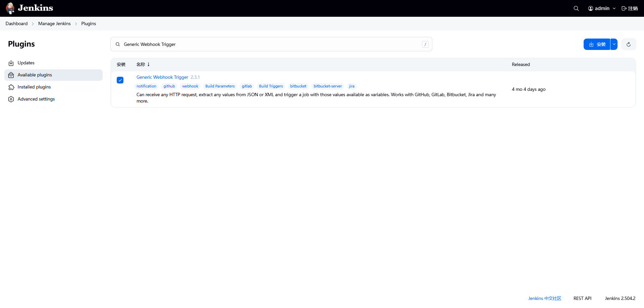Open the Updates sidebar item
The width and height of the screenshot is (644, 308).
click(x=53, y=63)
